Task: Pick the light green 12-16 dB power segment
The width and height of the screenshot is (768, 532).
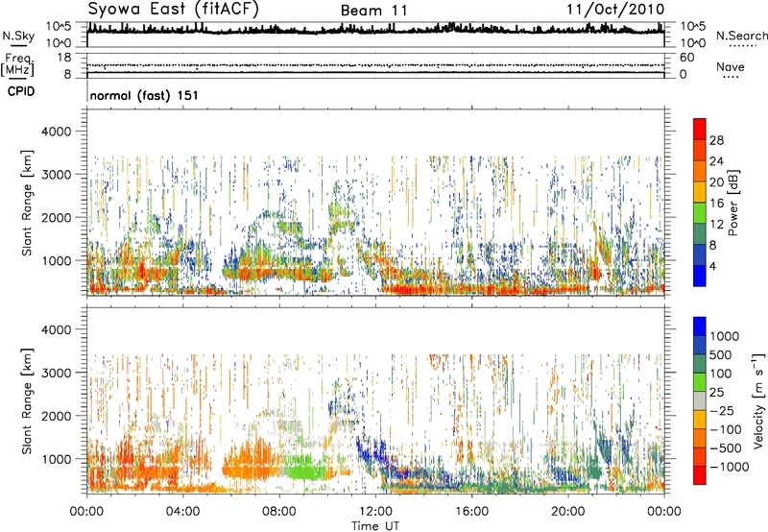Action: 700,213
